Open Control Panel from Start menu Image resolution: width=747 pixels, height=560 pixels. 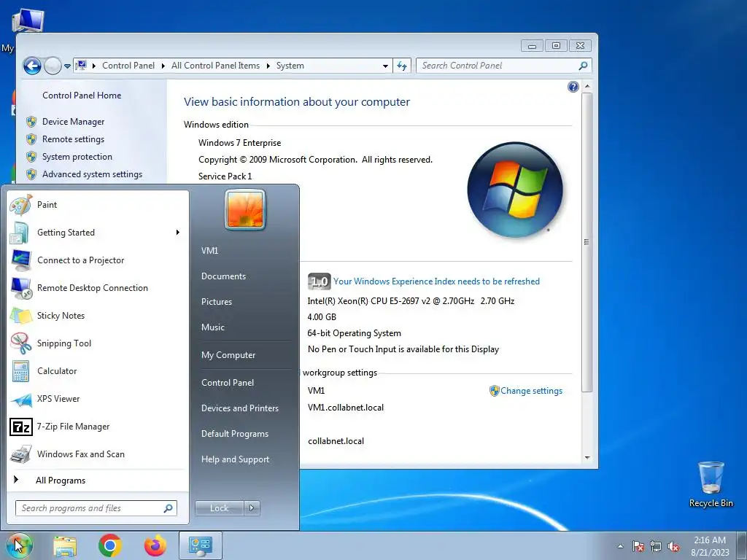click(228, 382)
